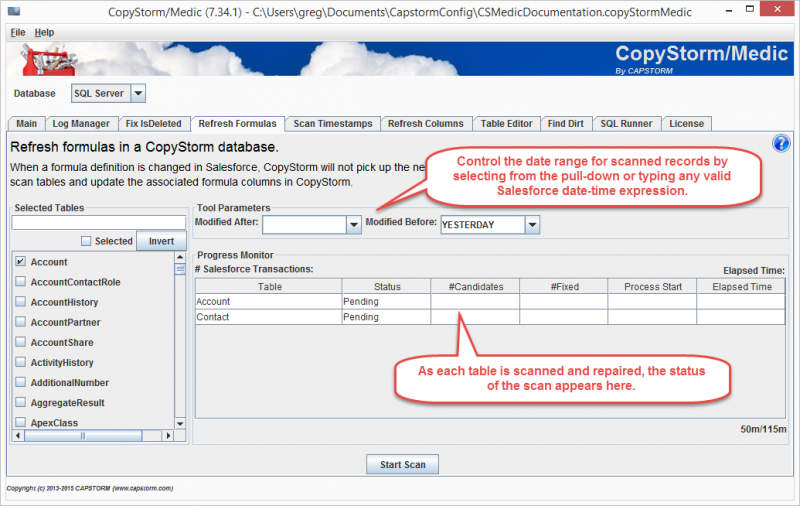The width and height of the screenshot is (800, 506).
Task: Open the License tab
Action: coord(686,123)
